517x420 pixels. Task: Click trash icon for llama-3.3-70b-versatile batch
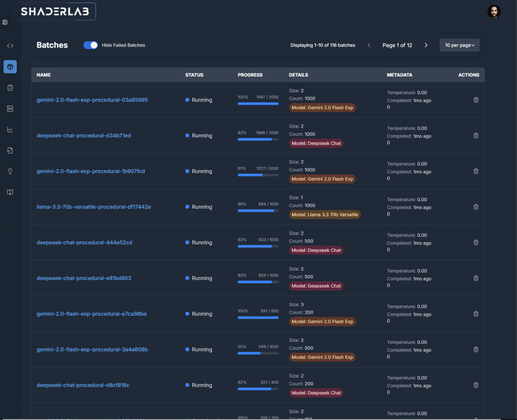pyautogui.click(x=476, y=207)
